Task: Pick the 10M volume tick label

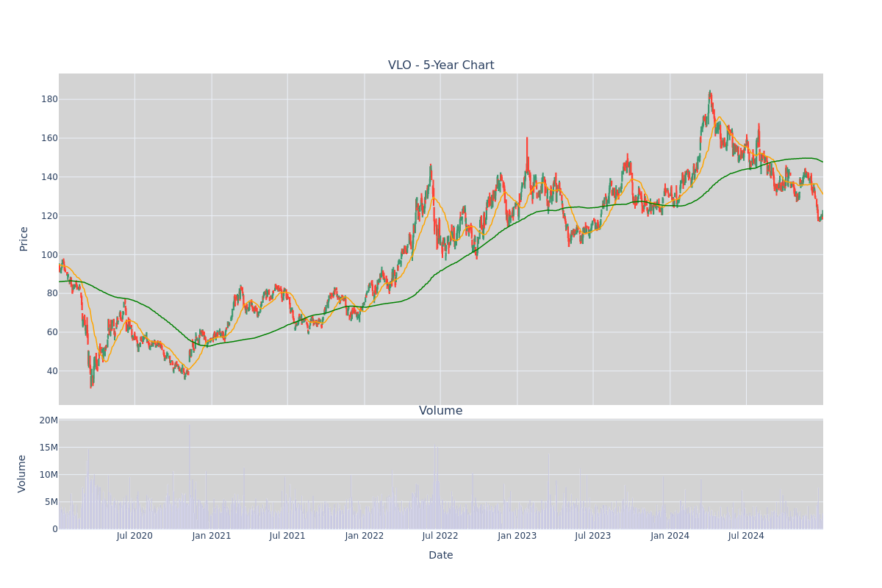Action: [x=49, y=475]
